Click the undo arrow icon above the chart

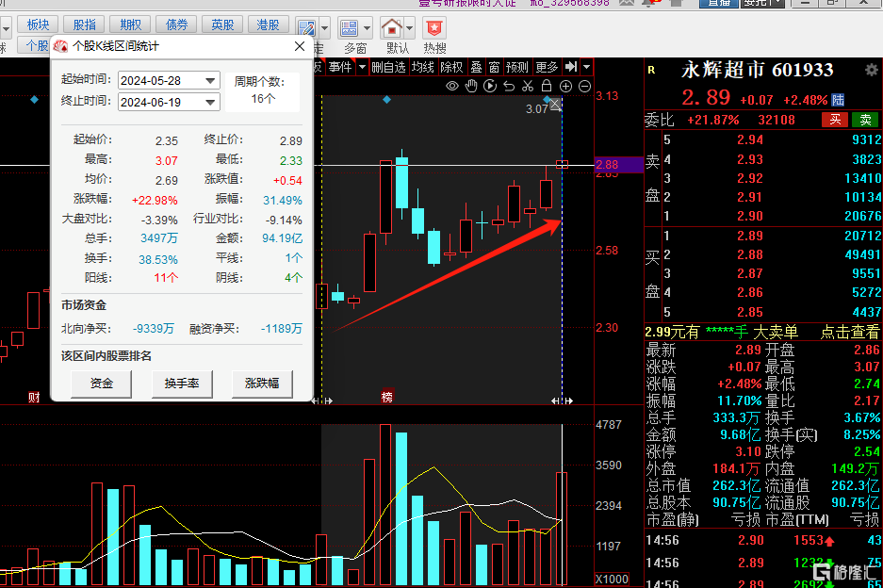coord(509,86)
